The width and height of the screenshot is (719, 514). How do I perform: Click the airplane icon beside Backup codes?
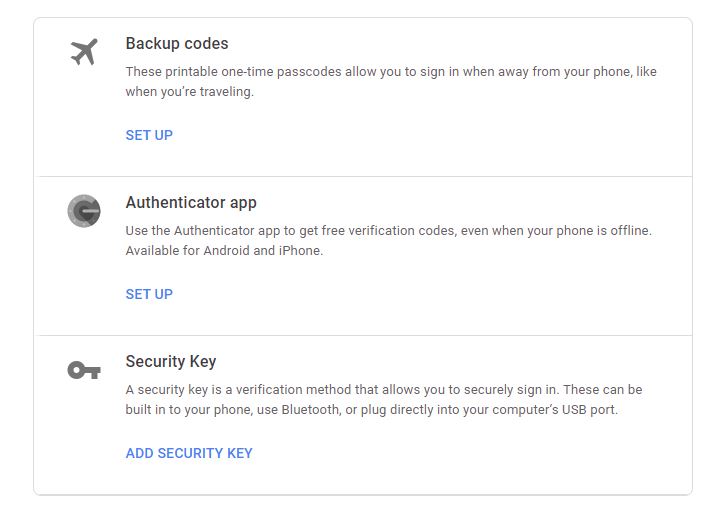[x=84, y=51]
